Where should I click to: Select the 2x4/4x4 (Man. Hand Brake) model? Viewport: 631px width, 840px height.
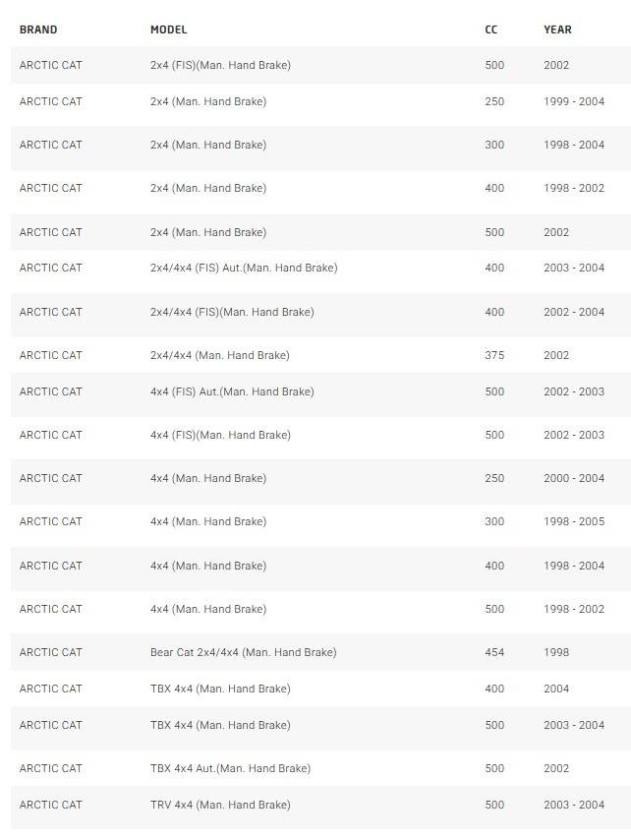click(219, 355)
